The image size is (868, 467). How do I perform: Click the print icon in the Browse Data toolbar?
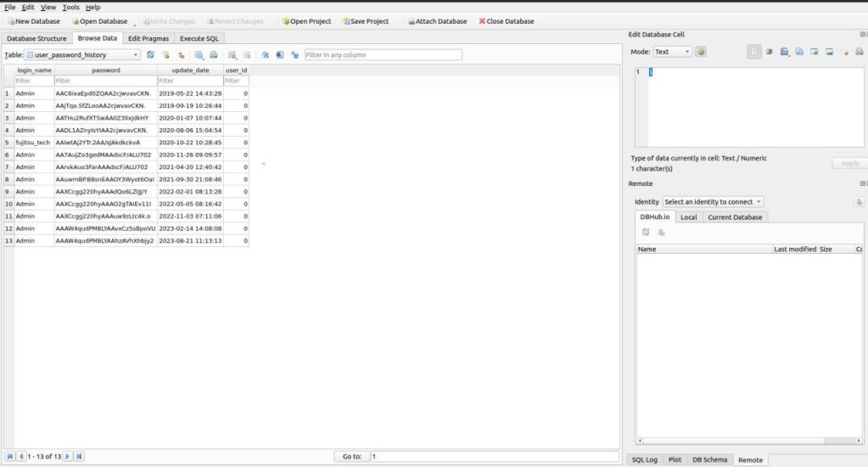[x=214, y=55]
